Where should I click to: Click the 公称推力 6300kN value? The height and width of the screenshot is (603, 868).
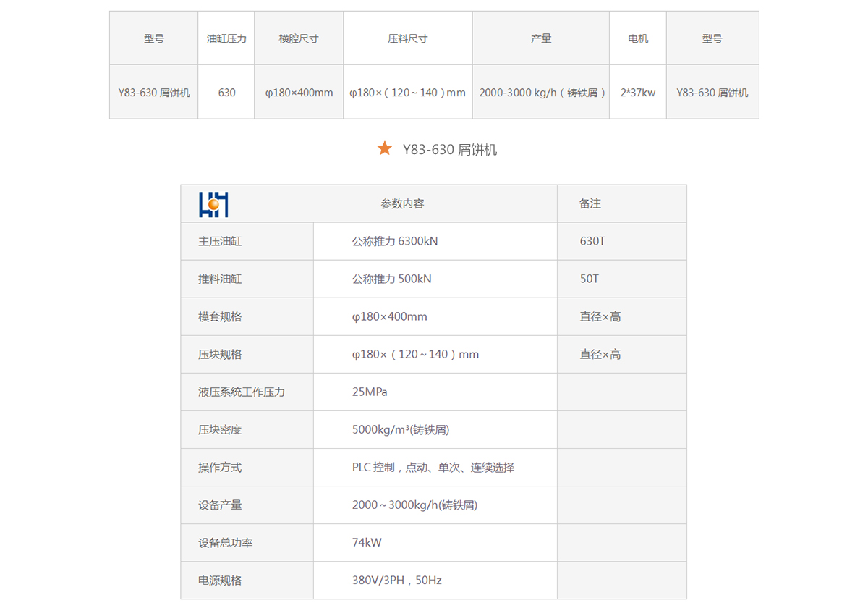coord(395,241)
